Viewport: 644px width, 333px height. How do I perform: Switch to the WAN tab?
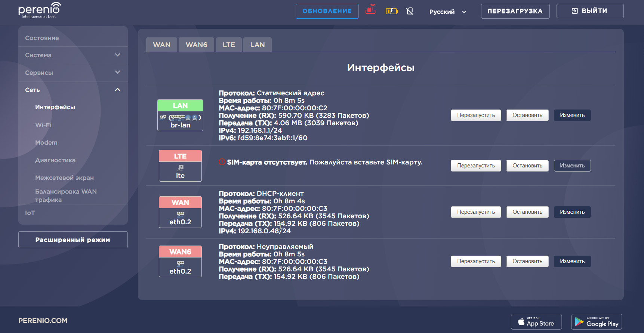click(162, 45)
